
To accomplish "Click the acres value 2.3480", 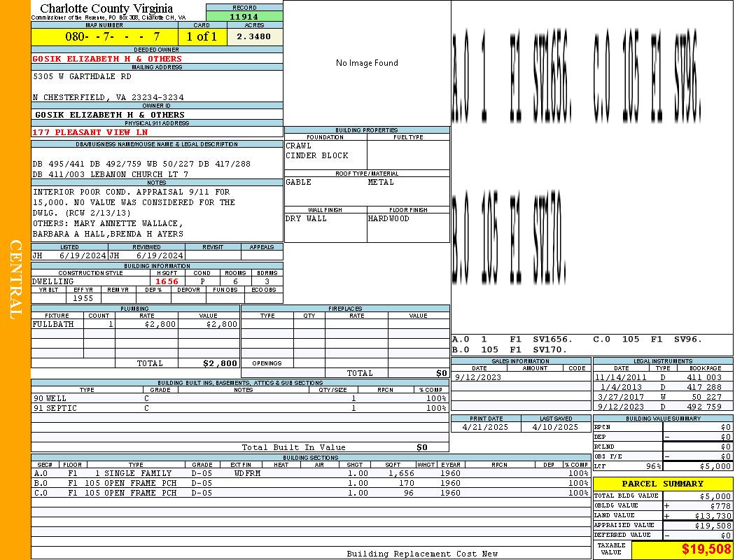I will tap(253, 36).
